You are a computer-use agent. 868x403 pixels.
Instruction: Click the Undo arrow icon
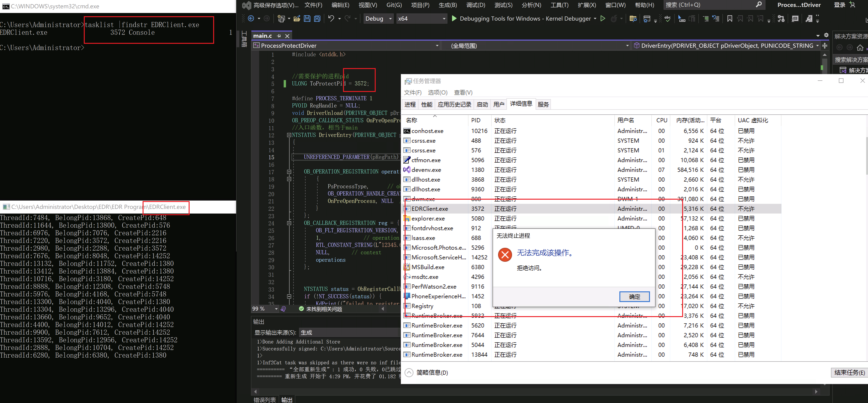(x=331, y=19)
